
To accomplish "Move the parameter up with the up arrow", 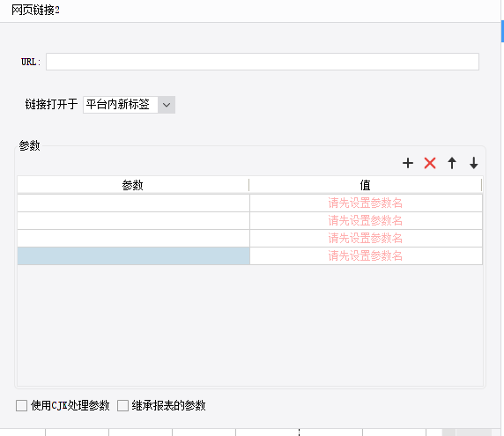I will click(x=452, y=163).
